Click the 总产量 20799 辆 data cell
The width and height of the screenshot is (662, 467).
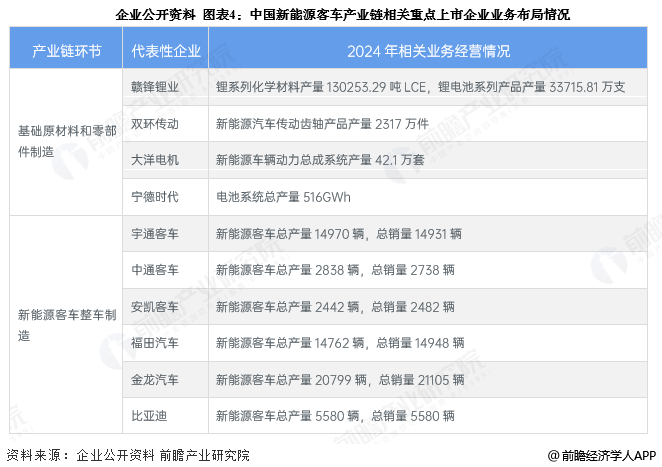[428, 380]
